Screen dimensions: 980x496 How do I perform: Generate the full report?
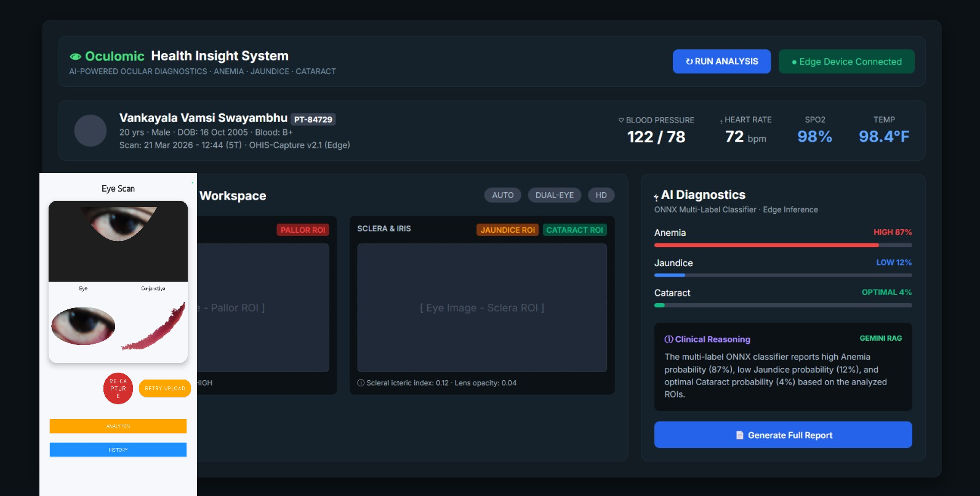pos(783,435)
